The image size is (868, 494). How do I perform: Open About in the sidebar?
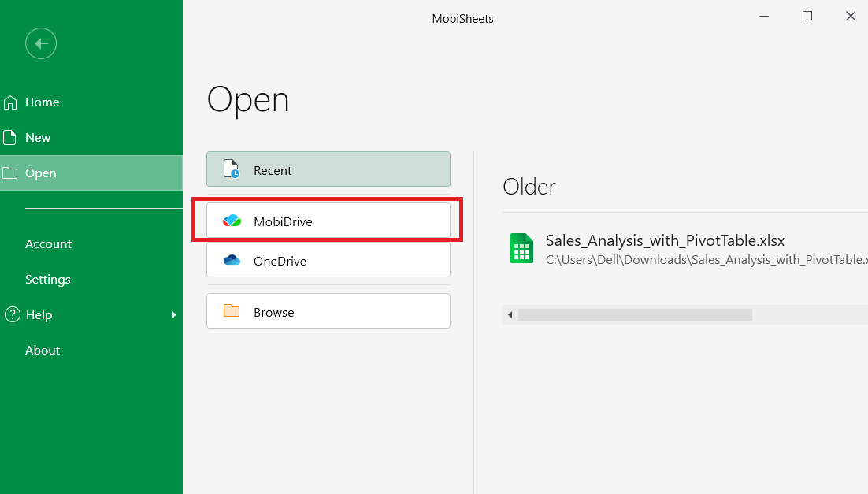tap(91, 350)
